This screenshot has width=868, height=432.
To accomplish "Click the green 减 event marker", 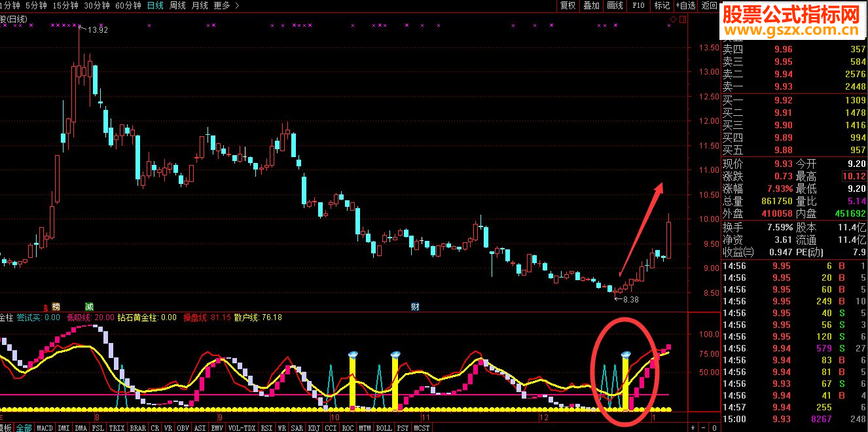I will [89, 306].
